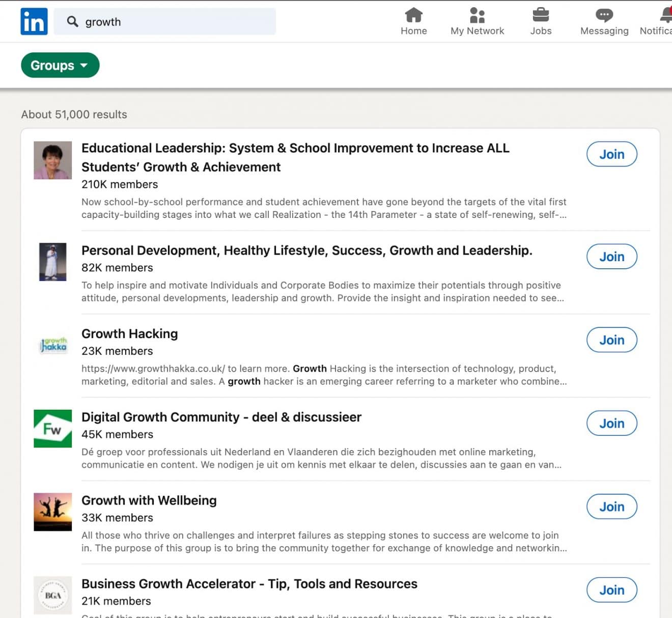Click the BGA Business Growth Accelerator logo
The width and height of the screenshot is (672, 618).
tap(52, 596)
